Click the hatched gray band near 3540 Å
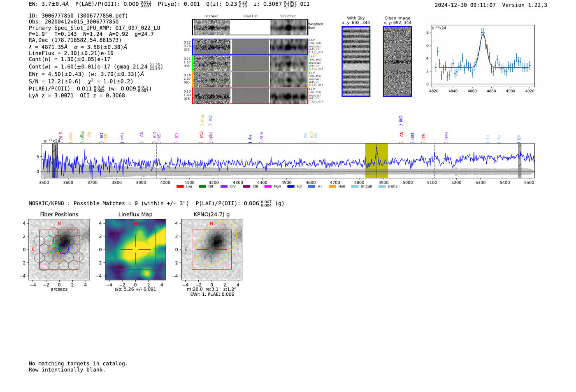576x392 pixels. 55,160
